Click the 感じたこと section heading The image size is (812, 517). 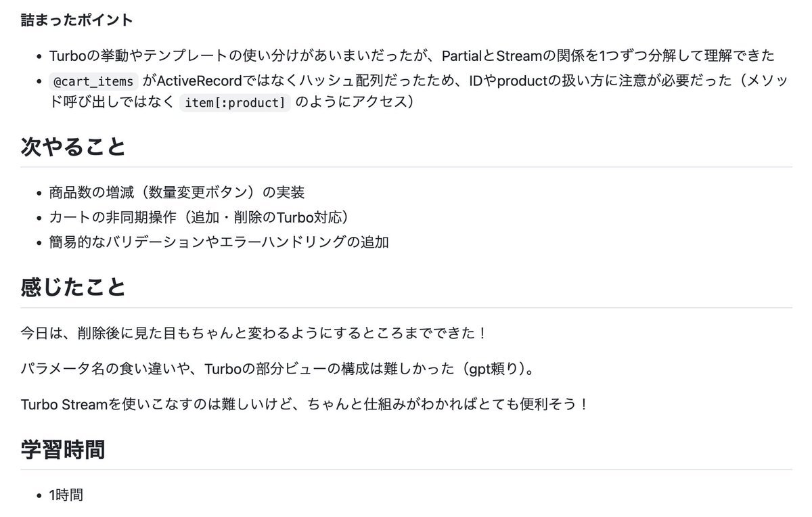click(x=73, y=287)
